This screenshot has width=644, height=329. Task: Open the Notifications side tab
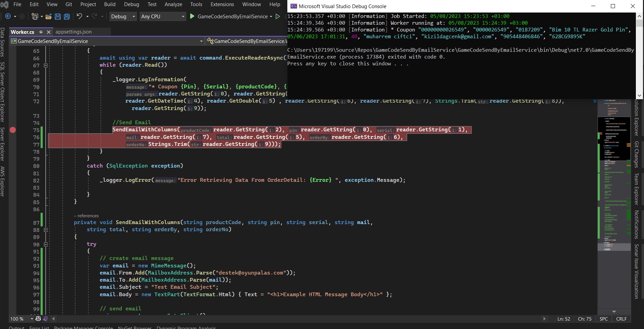pyautogui.click(x=637, y=224)
